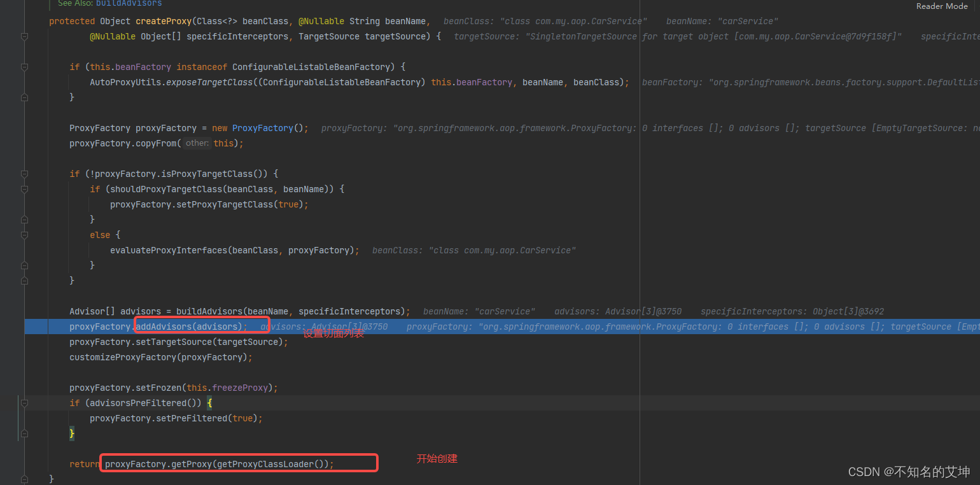Click fold-end marker at the method's final brace

(24, 479)
